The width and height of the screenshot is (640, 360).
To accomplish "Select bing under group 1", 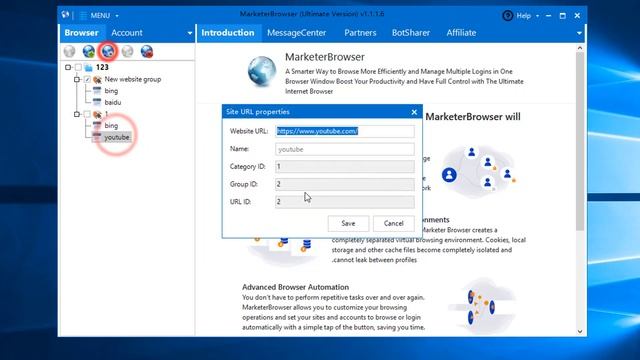I will click(x=111, y=125).
